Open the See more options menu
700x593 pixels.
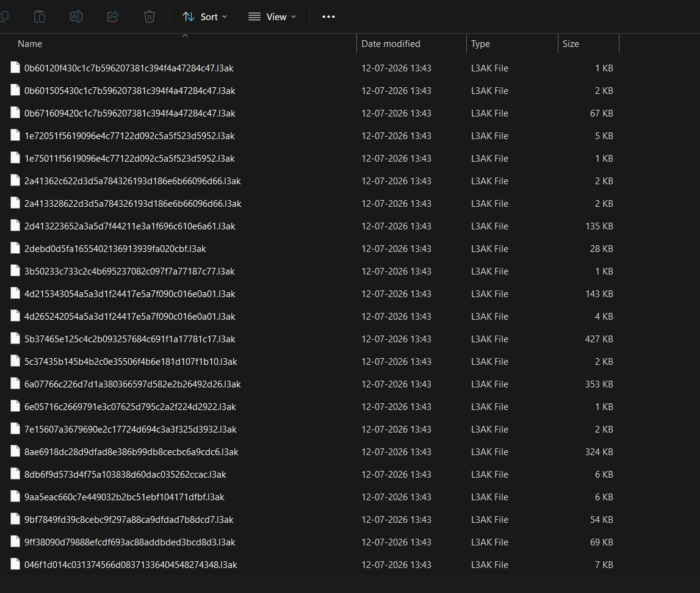(328, 17)
